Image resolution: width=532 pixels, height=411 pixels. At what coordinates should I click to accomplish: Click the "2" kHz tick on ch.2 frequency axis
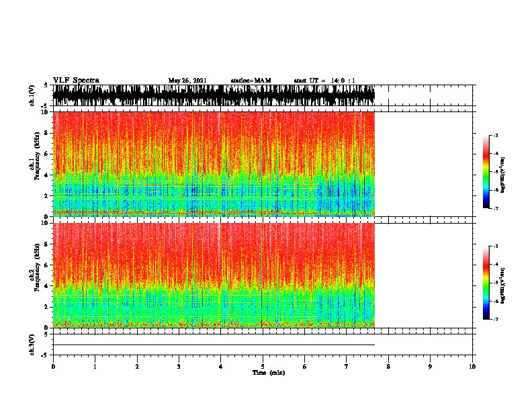[46, 307]
